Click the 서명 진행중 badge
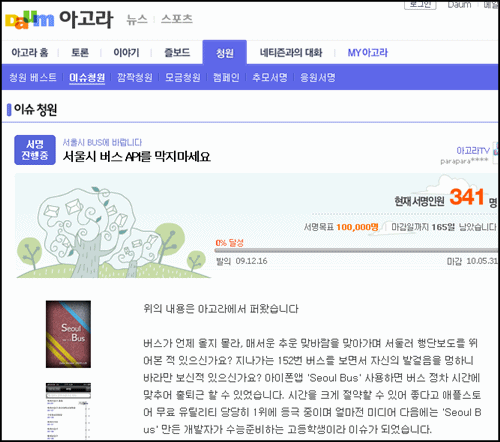Screen dimensions: 500x442 pyautogui.click(x=35, y=150)
